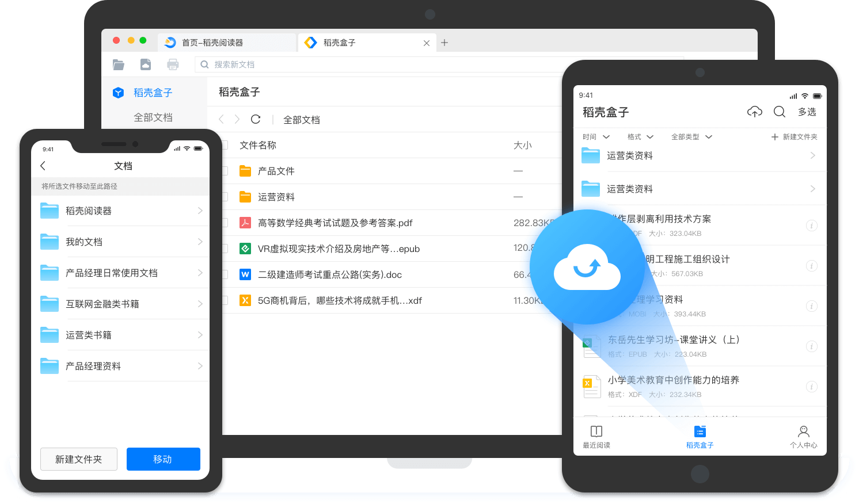859x504 pixels.
Task: Click the PDF icon of 高等数学 file
Action: coord(245,223)
